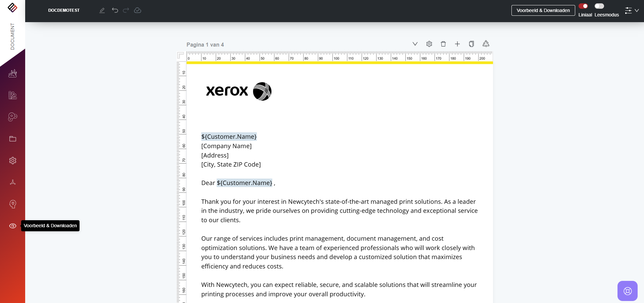
Task: Open the DOCUMENT tab in the sidebar
Action: click(12, 36)
